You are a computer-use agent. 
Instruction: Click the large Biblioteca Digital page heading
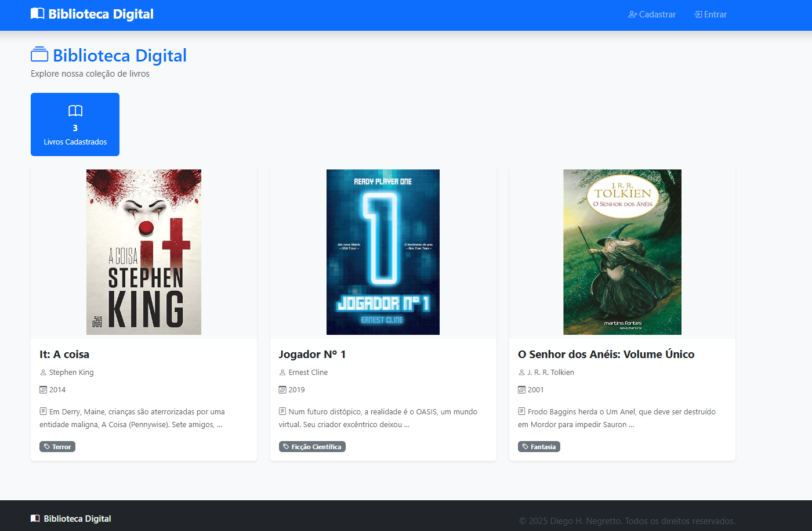(x=120, y=55)
